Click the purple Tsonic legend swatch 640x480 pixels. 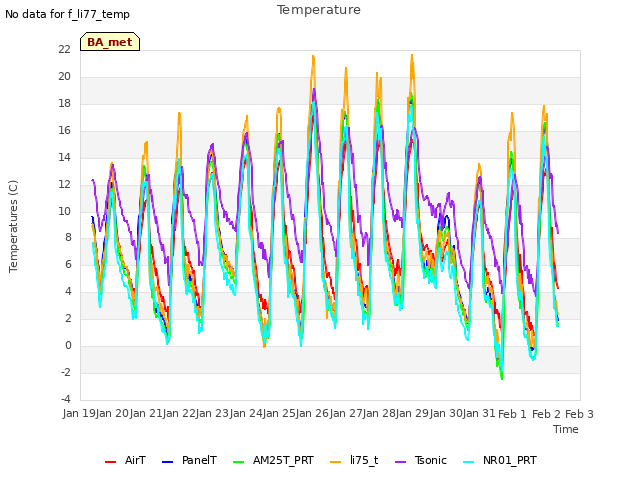click(x=400, y=462)
